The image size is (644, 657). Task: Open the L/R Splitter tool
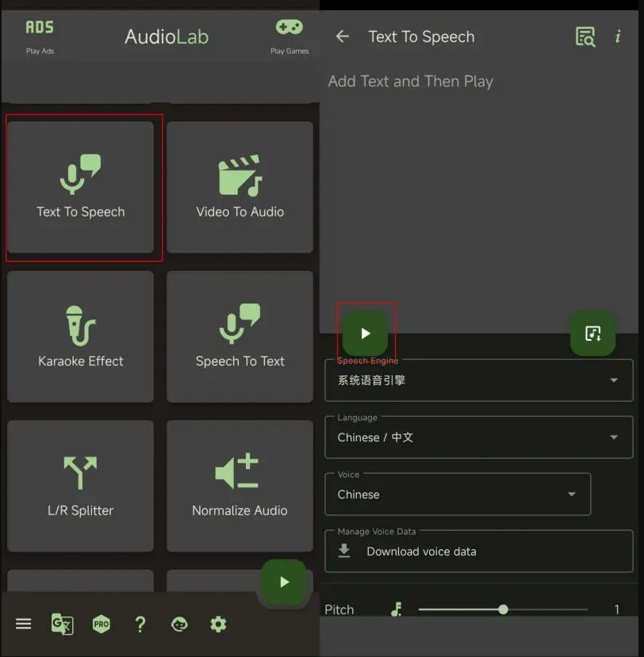tap(81, 486)
